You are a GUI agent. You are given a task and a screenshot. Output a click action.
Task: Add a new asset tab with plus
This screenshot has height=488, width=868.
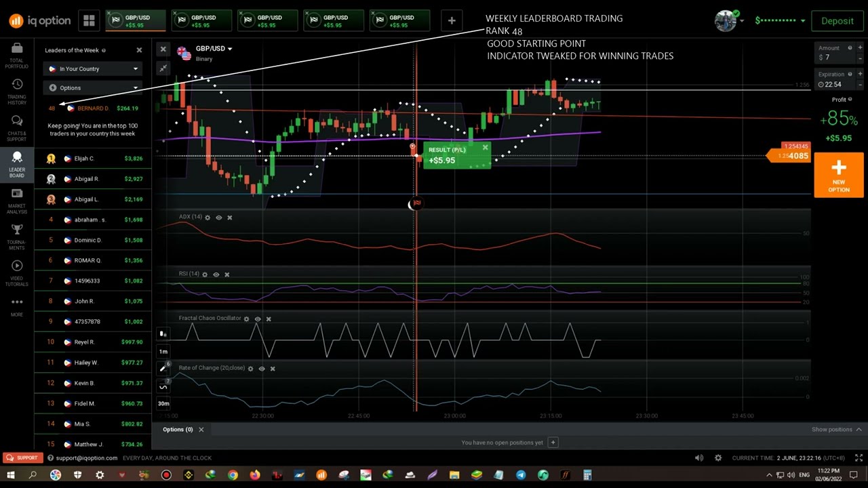[452, 21]
